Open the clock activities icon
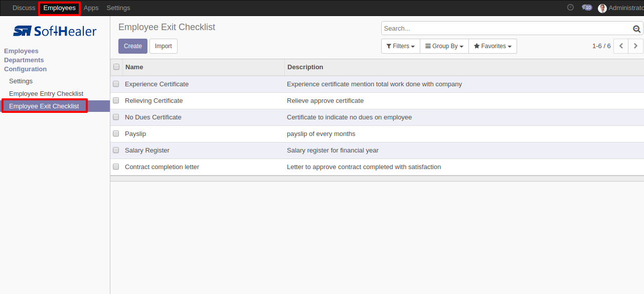644x294 pixels. [570, 8]
